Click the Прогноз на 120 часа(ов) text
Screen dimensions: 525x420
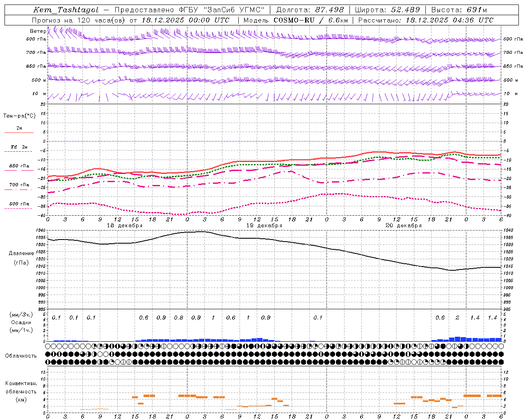(x=79, y=20)
